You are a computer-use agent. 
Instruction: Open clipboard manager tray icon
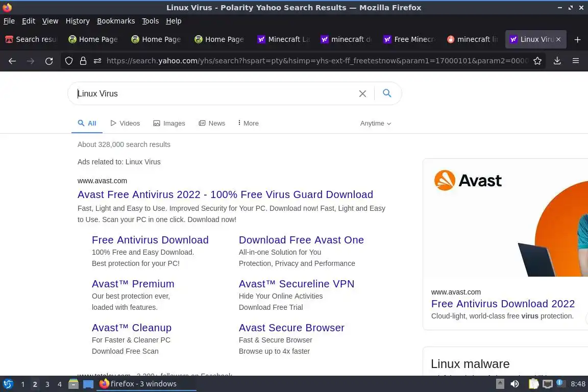[533, 384]
